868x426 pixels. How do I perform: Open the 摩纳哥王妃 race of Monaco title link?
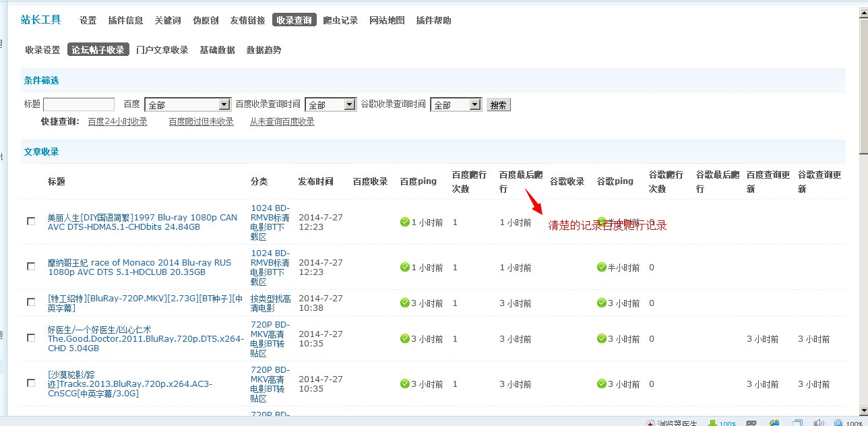point(139,268)
